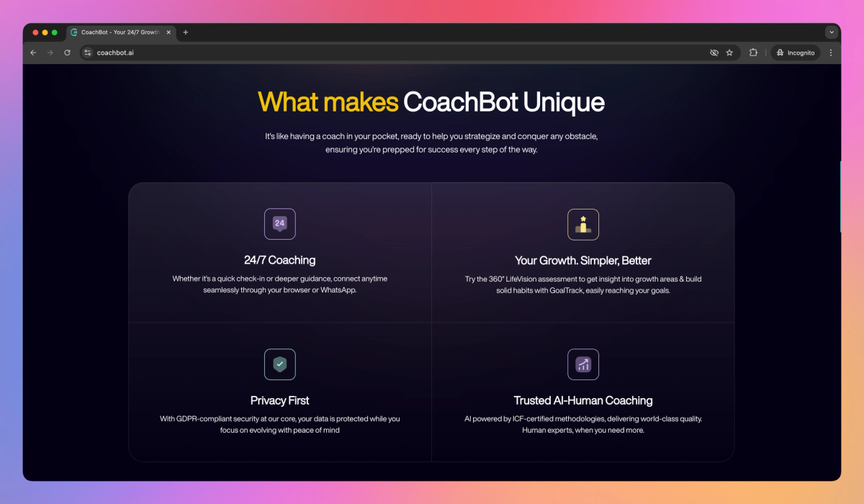The height and width of the screenshot is (504, 864).
Task: Click the eye icon in the address bar
Action: (714, 52)
